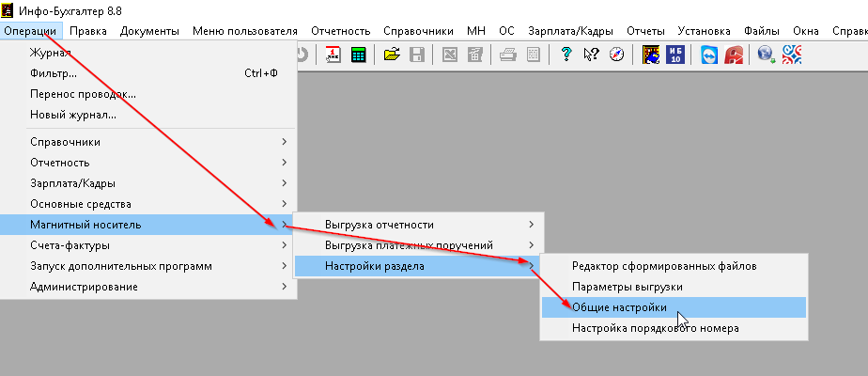
Task: Click the Инфо-Бухгалтер title bar app icon
Action: click(x=8, y=10)
